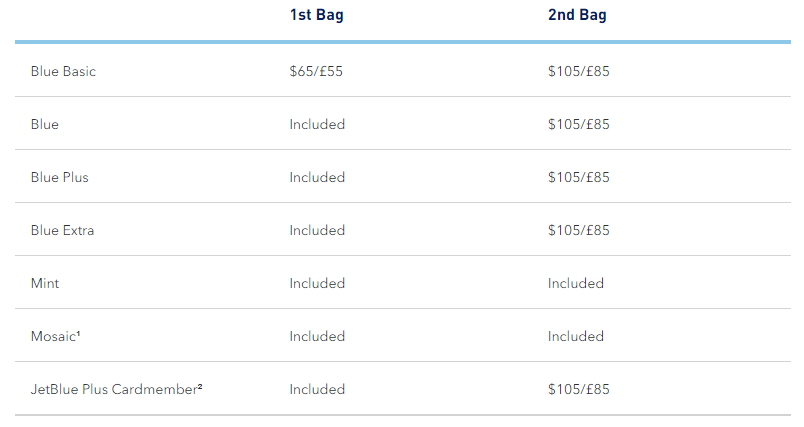Open the Mosaic footnote 1 reference
Image resolution: width=804 pixels, height=427 pixels.
80,334
